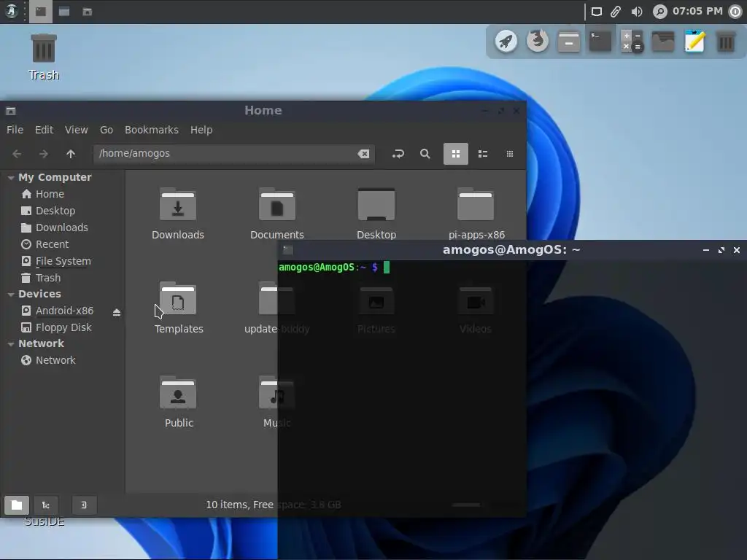Go up to parent folder

71,154
